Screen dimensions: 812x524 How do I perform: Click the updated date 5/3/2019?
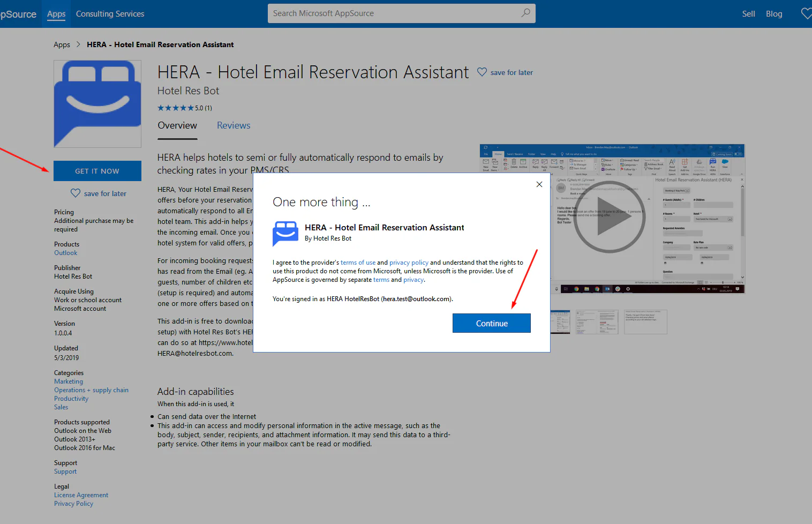click(x=66, y=358)
